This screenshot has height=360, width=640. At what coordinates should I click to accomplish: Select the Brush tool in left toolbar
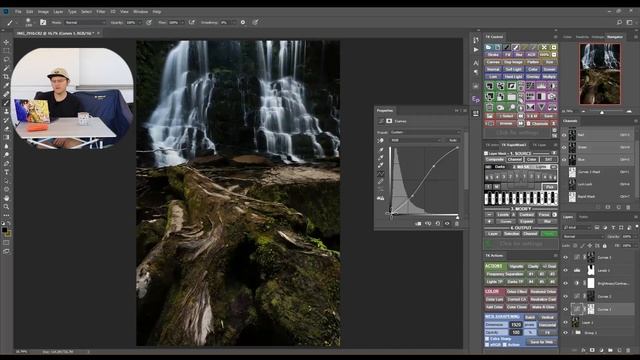(6, 102)
